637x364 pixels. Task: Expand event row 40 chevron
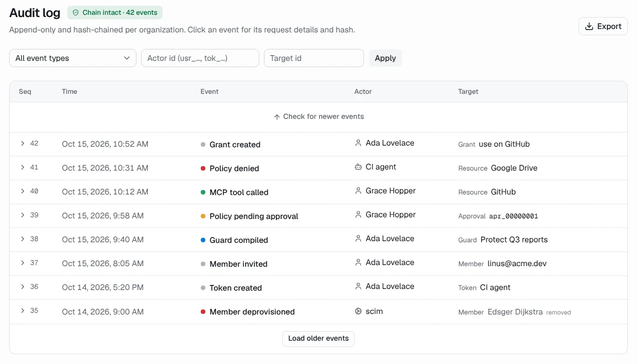tap(22, 191)
